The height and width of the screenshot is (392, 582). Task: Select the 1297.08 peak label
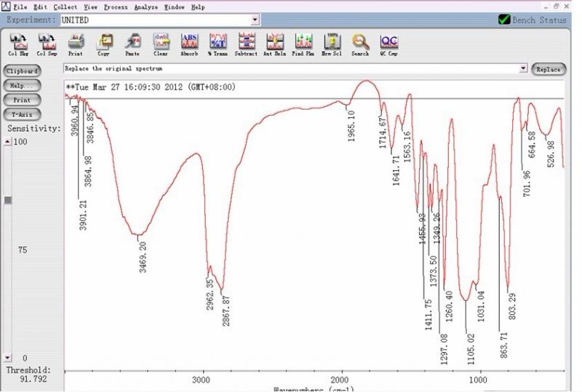pos(444,349)
